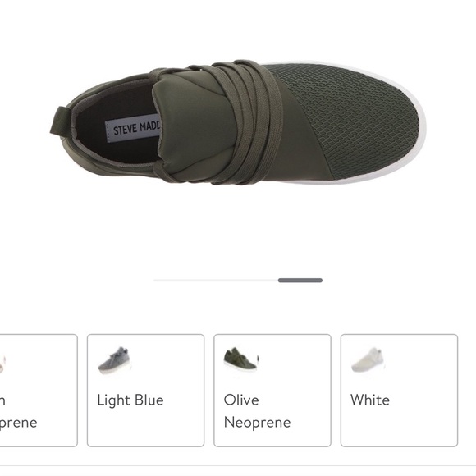Tap the white sole edge of the sneaker

[420, 127]
